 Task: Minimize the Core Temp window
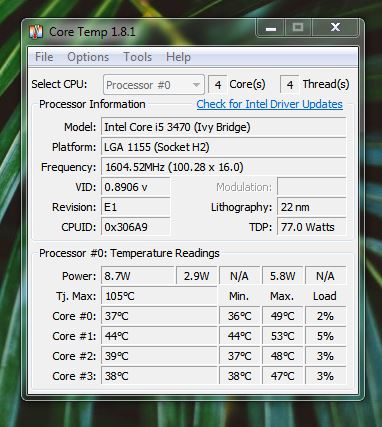coord(270,28)
